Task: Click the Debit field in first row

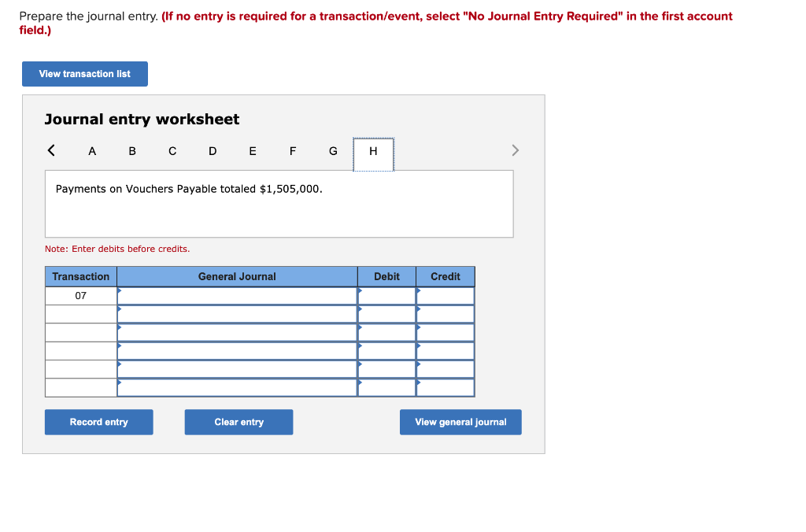Action: (x=386, y=296)
